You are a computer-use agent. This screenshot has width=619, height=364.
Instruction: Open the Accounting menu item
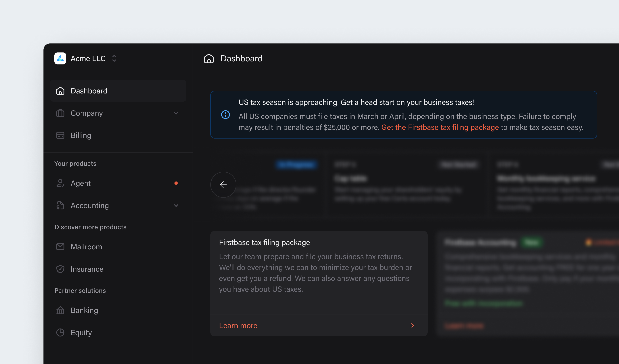118,205
